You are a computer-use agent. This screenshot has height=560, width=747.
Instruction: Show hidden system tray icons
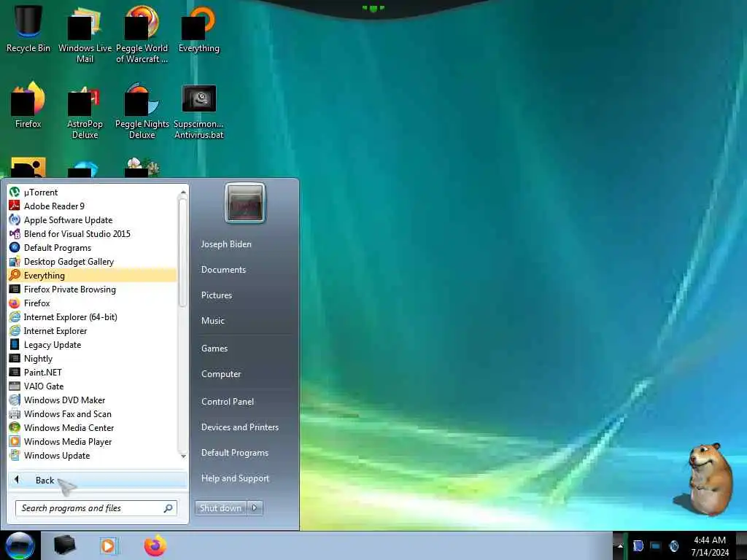pyautogui.click(x=620, y=545)
